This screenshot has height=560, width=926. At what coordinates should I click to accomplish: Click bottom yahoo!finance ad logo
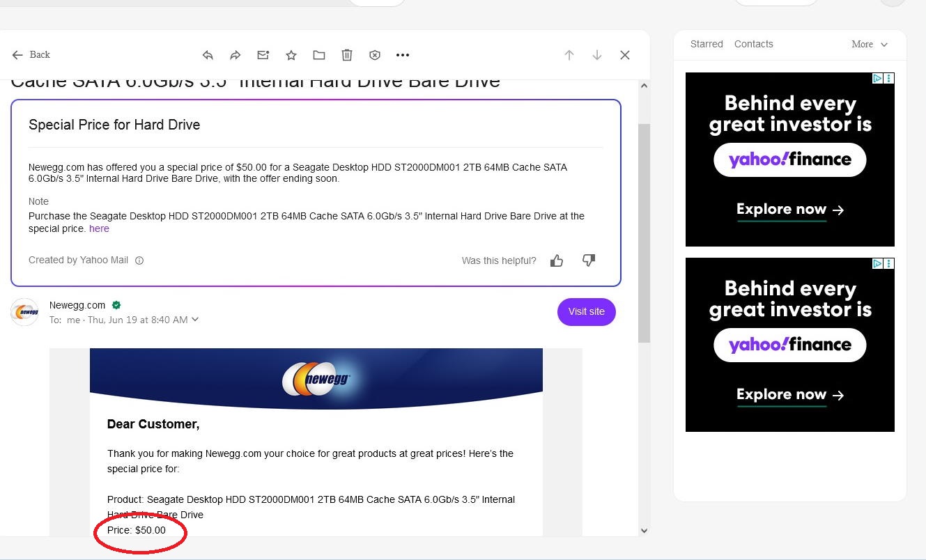point(790,345)
